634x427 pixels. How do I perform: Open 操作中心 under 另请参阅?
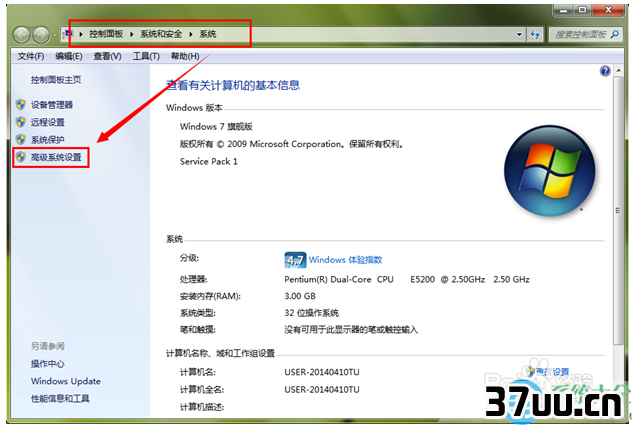48,364
